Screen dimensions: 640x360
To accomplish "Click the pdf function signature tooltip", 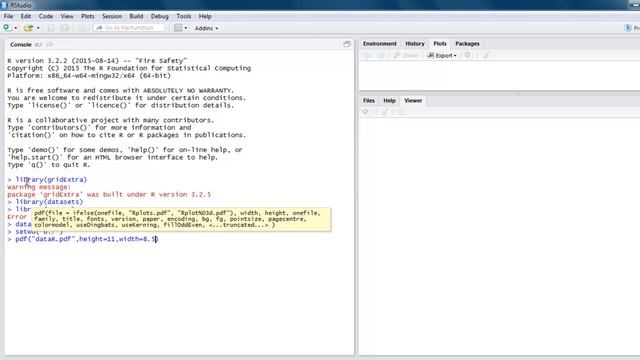I will pos(181,219).
